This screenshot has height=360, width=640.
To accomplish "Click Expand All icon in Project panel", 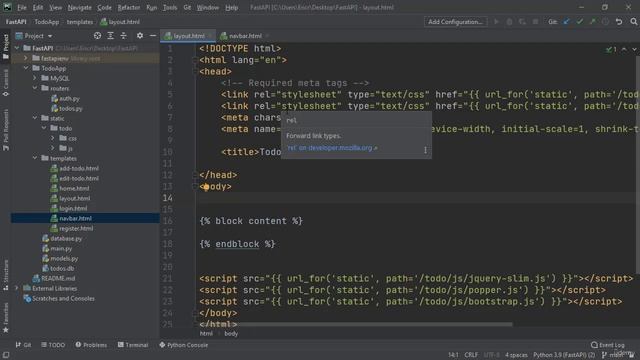I will pos(110,36).
